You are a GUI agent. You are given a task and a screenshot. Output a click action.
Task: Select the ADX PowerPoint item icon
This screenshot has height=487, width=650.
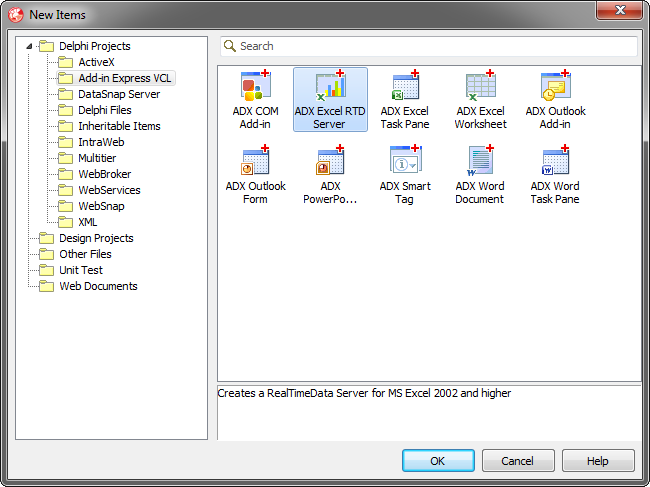pos(330,160)
